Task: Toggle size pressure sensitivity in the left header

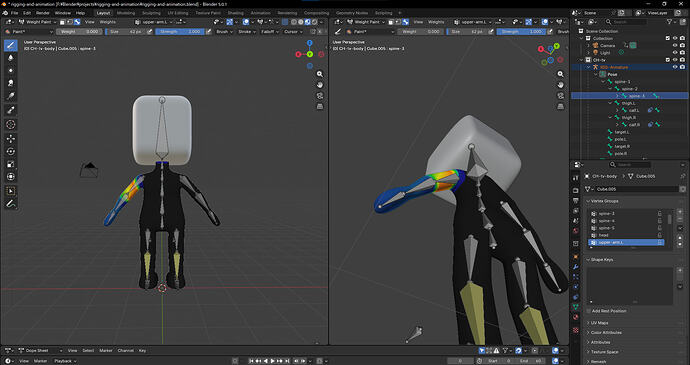Action: click(x=150, y=31)
